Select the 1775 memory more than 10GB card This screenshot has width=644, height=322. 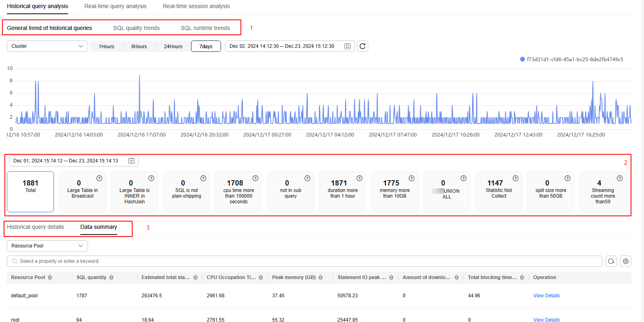point(395,192)
